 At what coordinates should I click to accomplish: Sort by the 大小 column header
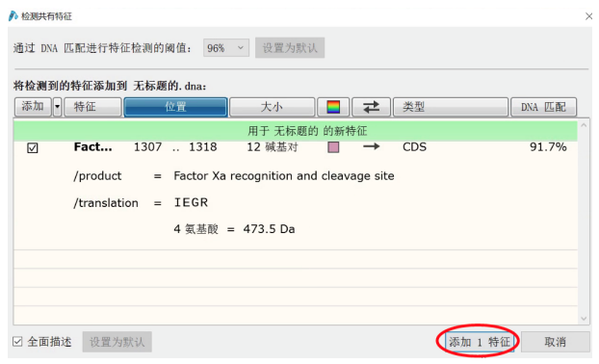[x=272, y=107]
